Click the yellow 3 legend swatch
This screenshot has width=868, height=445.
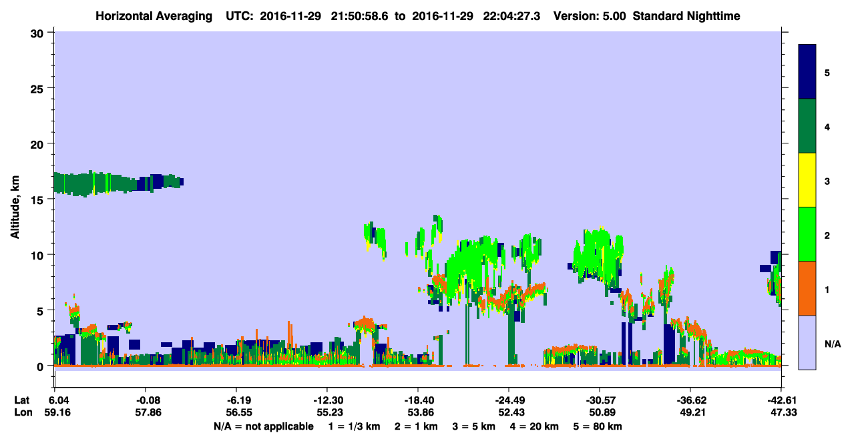(x=807, y=180)
